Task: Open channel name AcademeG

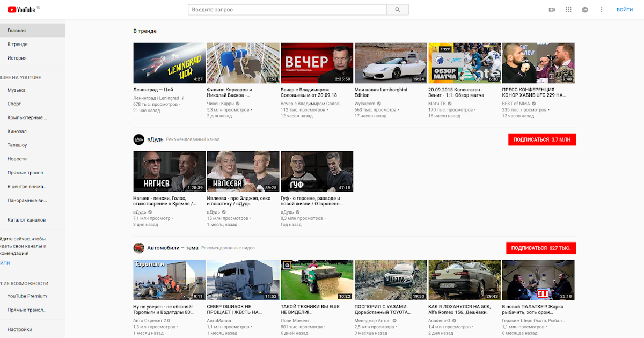Action: click(440, 320)
